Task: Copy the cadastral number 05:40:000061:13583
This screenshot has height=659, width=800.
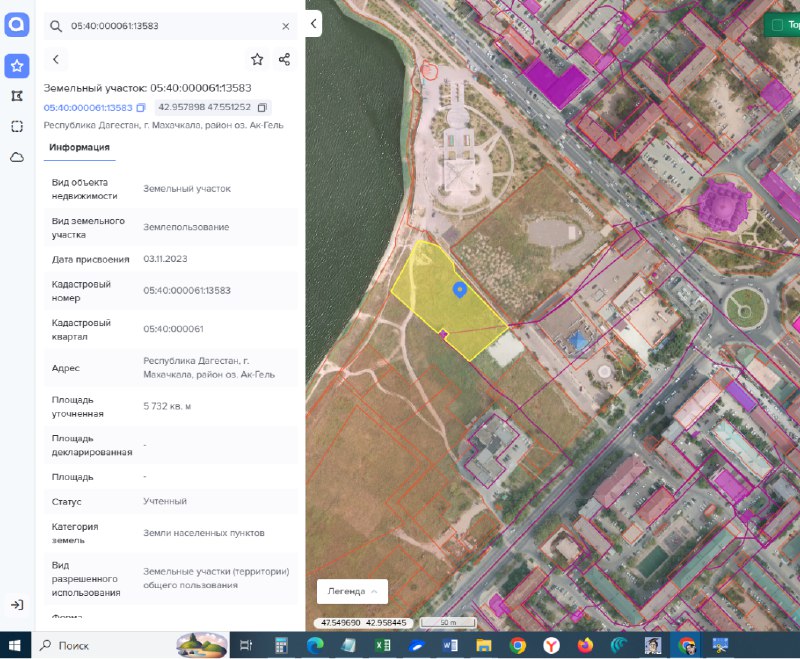Action: click(x=141, y=108)
